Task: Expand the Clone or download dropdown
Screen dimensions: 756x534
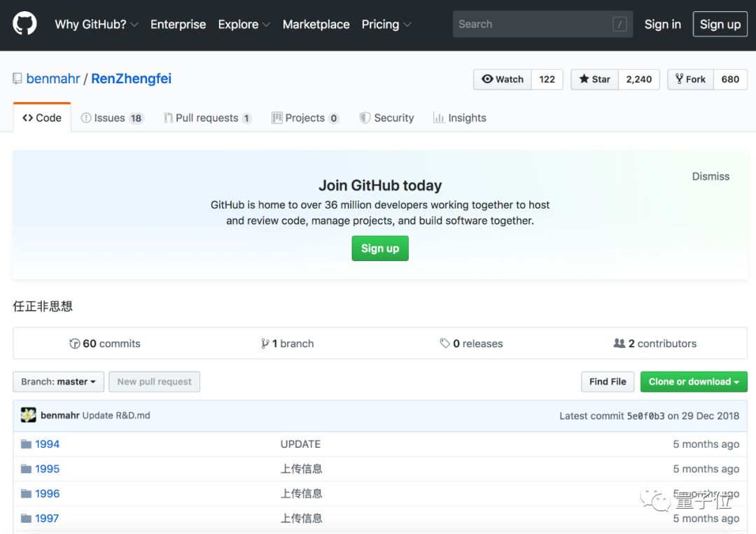Action: point(693,381)
